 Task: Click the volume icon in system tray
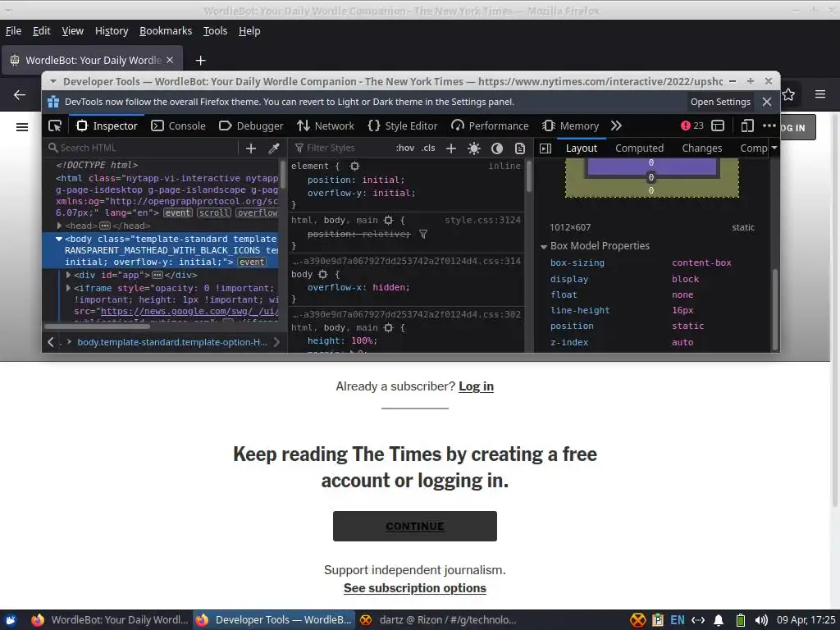760,620
